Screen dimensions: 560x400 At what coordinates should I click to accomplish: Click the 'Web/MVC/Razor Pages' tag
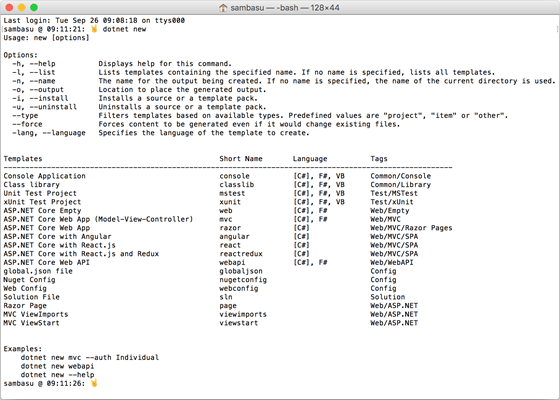pyautogui.click(x=411, y=228)
